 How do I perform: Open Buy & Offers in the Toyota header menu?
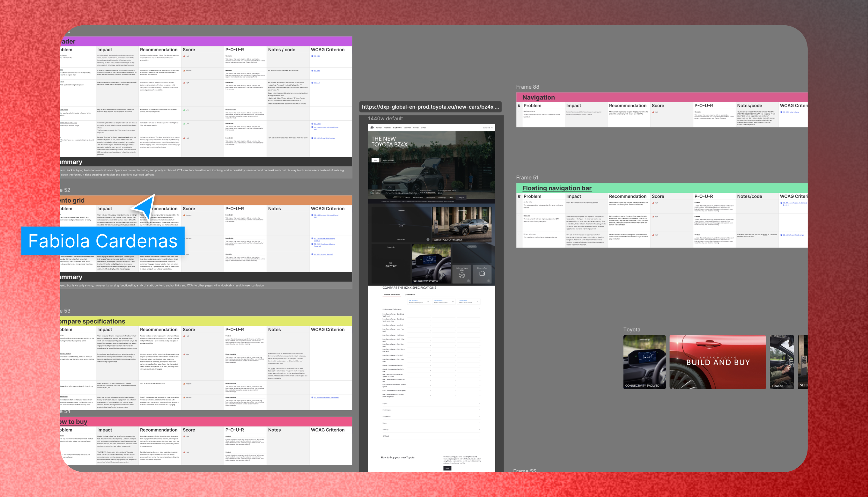click(397, 128)
